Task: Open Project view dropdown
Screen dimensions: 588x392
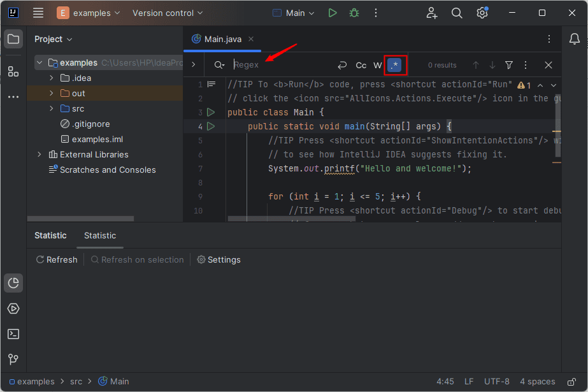Action: click(54, 39)
